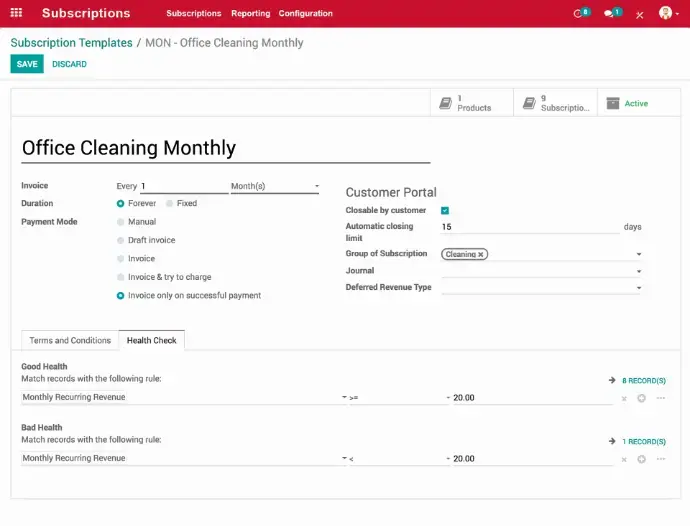This screenshot has height=526, width=690.
Task: Open the Reporting menu
Action: pos(250,14)
